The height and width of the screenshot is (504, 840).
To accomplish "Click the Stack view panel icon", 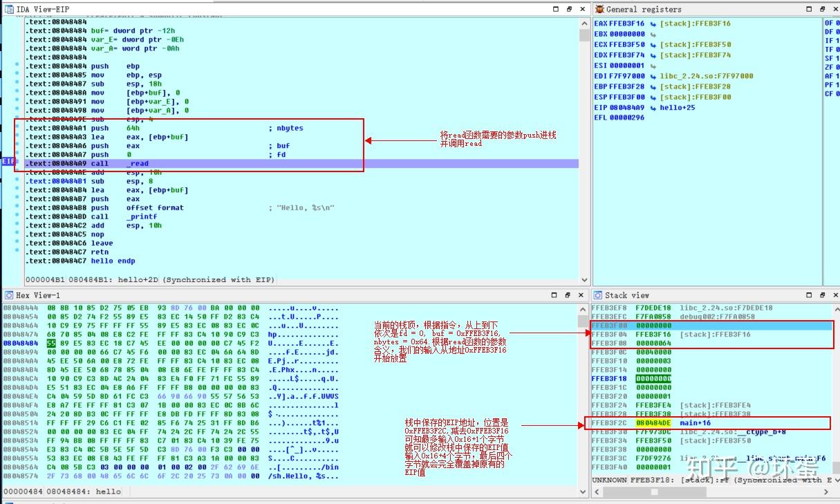I will pyautogui.click(x=599, y=295).
